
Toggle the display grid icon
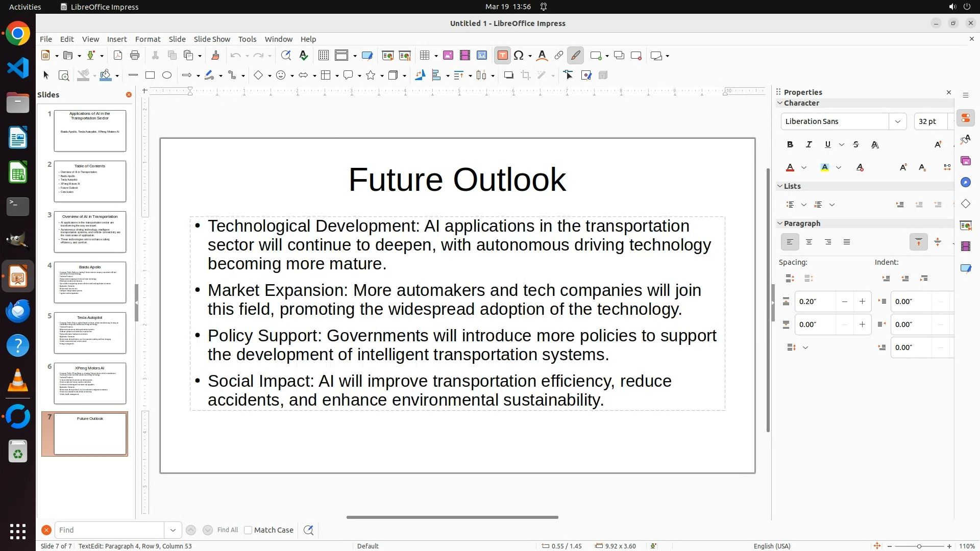tap(323, 56)
